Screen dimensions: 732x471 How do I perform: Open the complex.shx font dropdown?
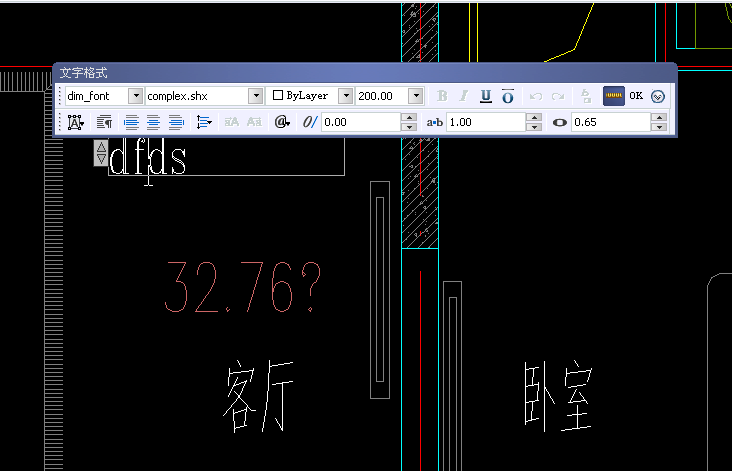(x=256, y=96)
